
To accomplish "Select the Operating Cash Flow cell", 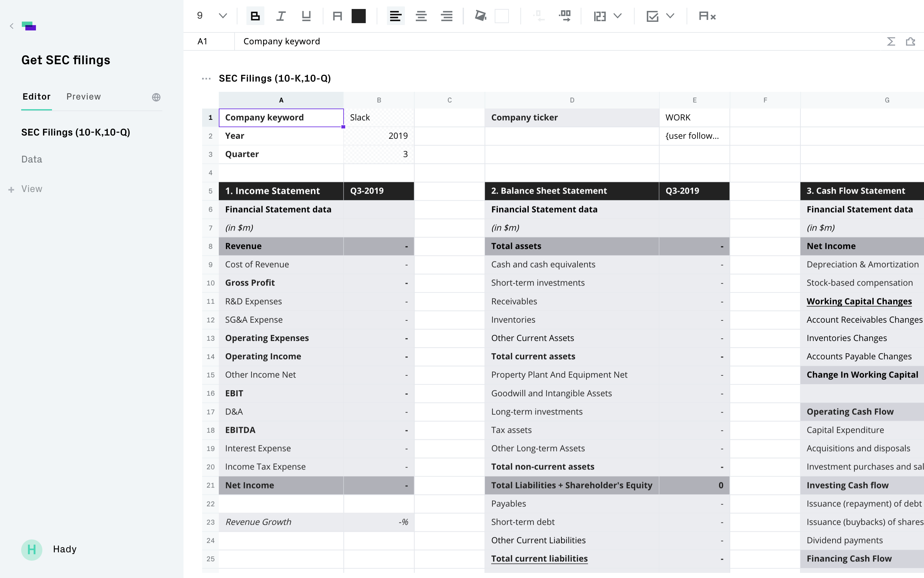I will coord(862,412).
